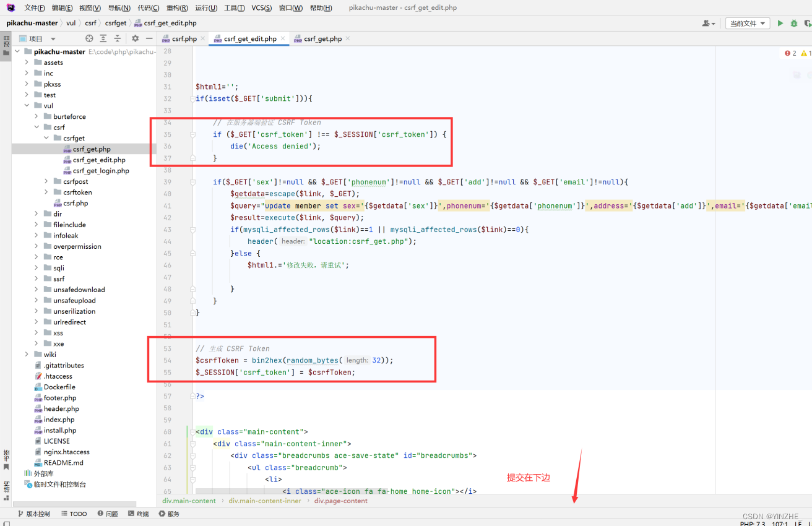812x526 pixels.
Task: Run the current file with green play icon
Action: click(780, 23)
